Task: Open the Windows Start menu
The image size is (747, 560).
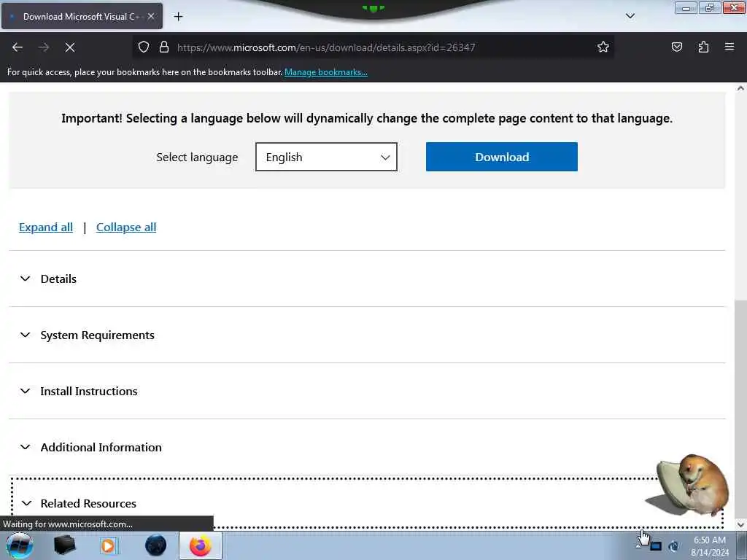Action: [20, 545]
